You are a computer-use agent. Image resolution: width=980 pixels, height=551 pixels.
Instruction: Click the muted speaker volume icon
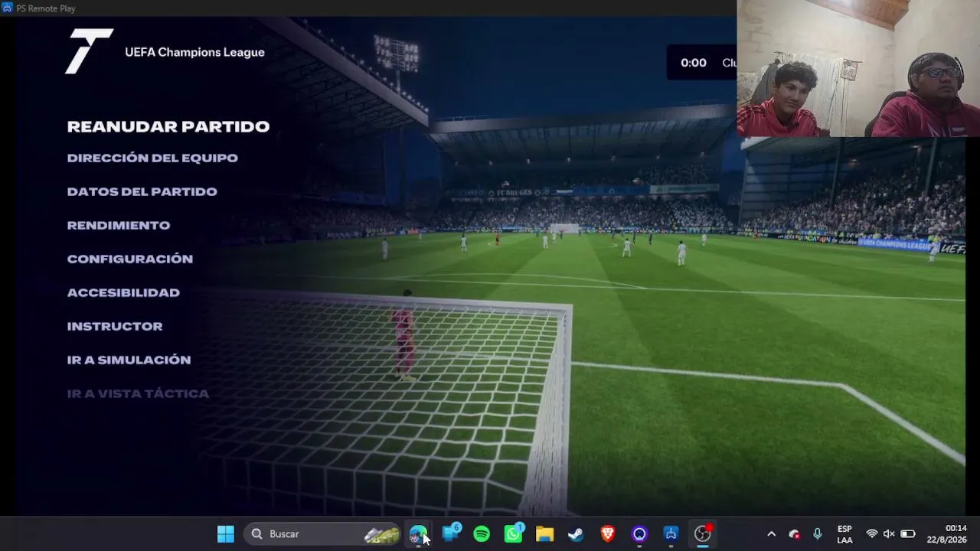point(889,534)
